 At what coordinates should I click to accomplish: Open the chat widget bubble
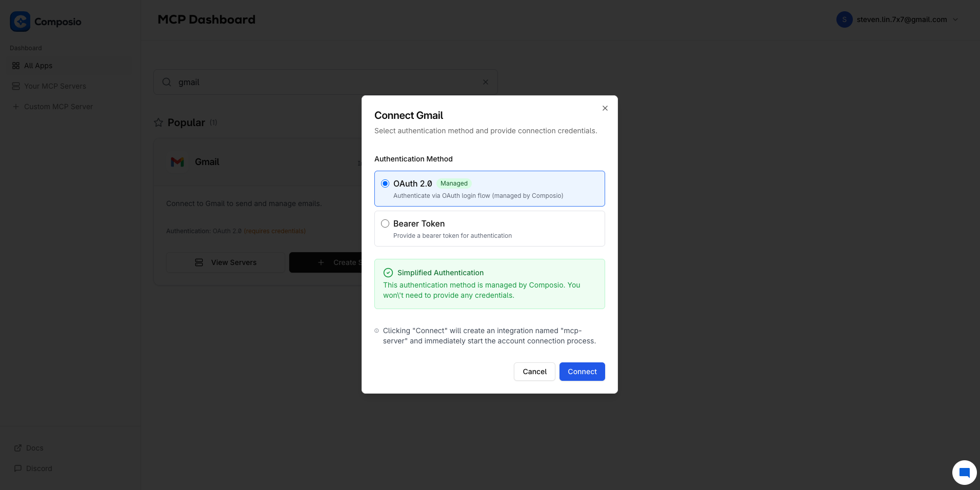coord(964,472)
